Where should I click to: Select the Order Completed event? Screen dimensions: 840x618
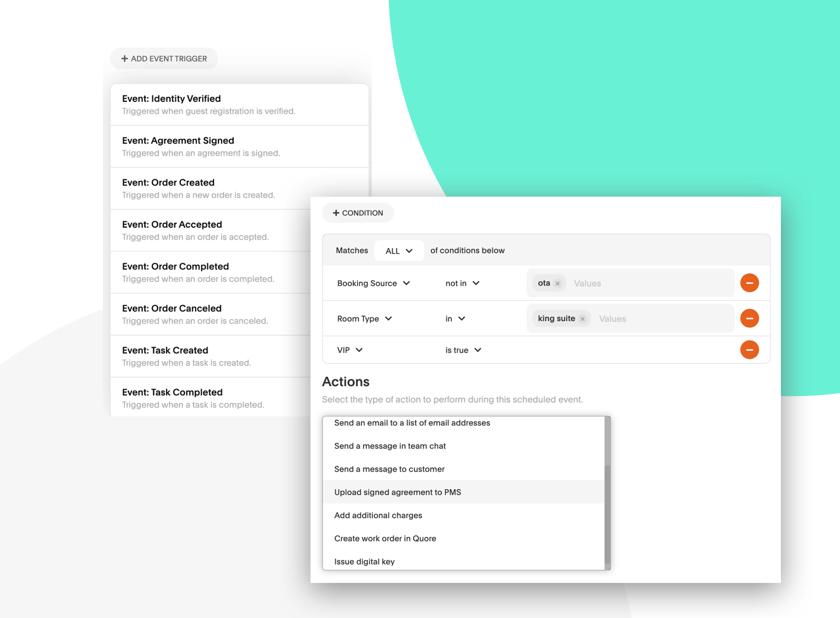point(211,272)
